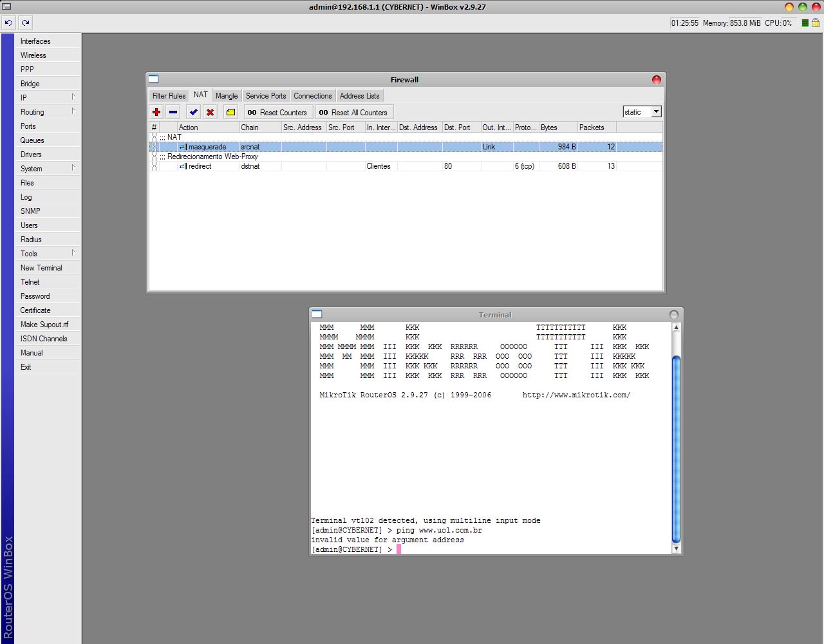Click the Reset Counters button
The image size is (824, 644).
coord(278,112)
